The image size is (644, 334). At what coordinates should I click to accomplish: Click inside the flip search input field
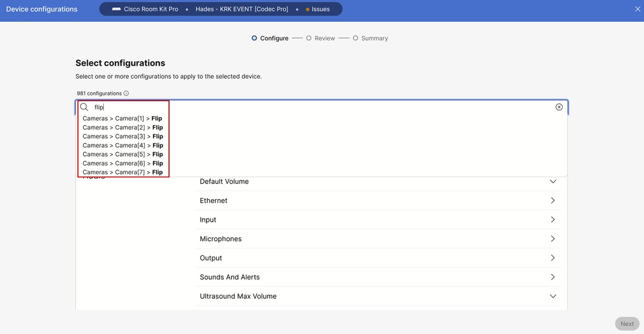(323, 107)
